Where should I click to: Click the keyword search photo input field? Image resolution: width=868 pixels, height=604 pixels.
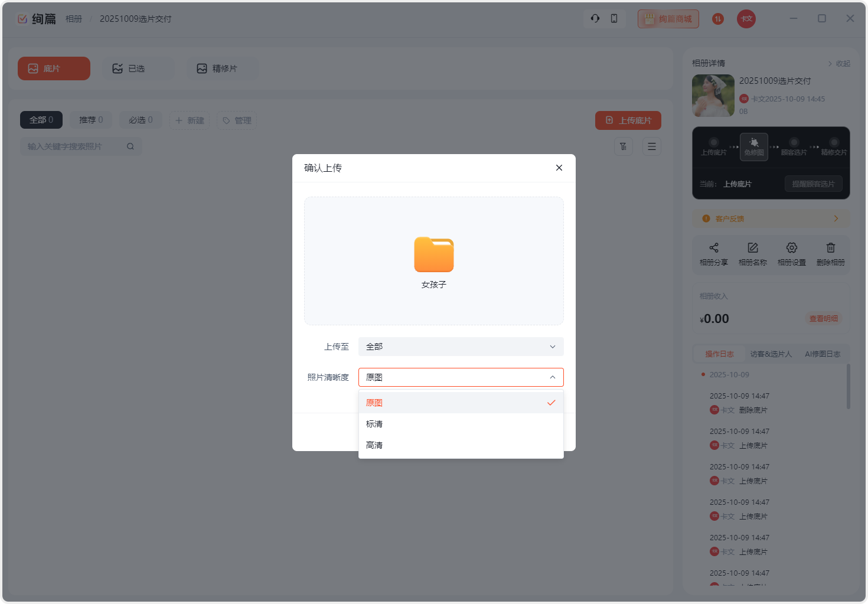click(x=74, y=146)
